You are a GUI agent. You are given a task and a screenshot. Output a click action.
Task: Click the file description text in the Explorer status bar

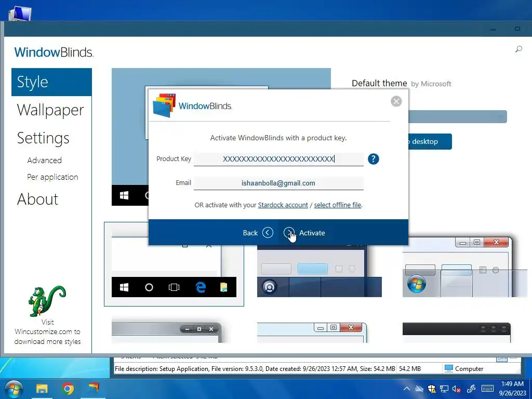pos(255,369)
